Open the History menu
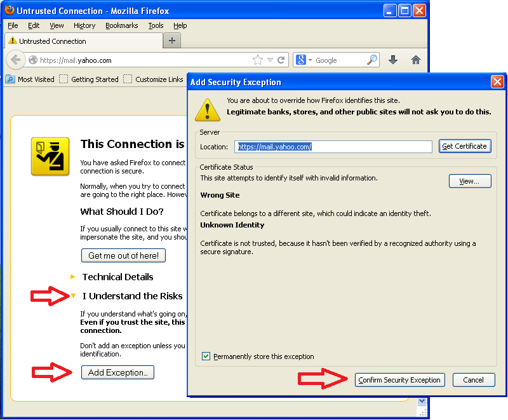 (84, 25)
